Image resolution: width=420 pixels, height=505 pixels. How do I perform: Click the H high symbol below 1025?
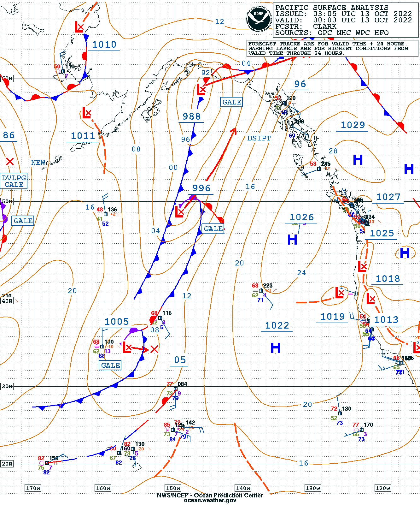405,253
